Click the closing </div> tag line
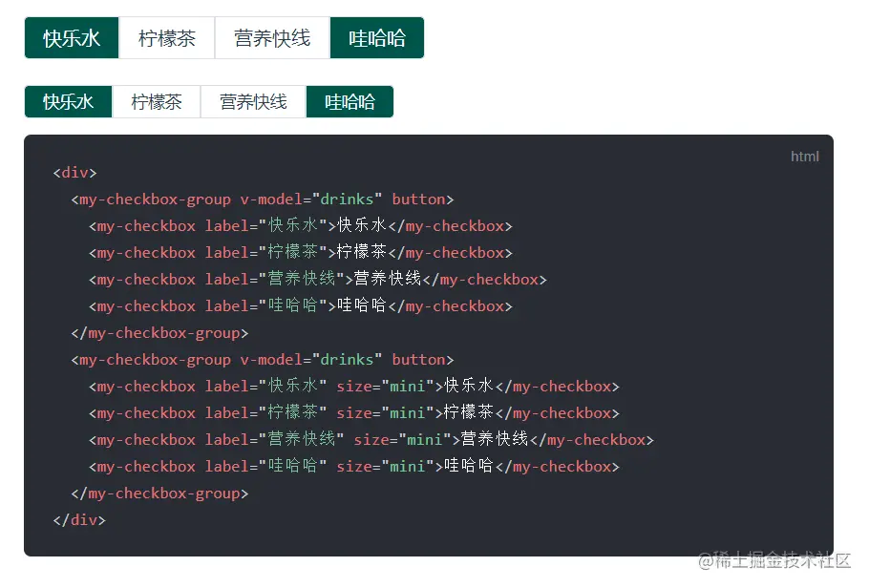869x588 pixels. point(79,520)
